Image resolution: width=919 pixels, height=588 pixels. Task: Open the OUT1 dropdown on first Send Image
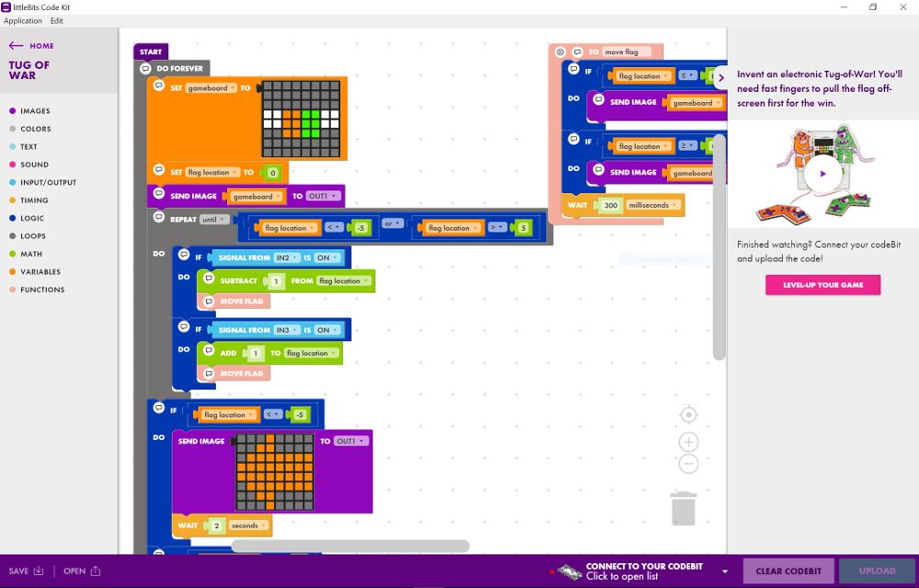click(323, 196)
